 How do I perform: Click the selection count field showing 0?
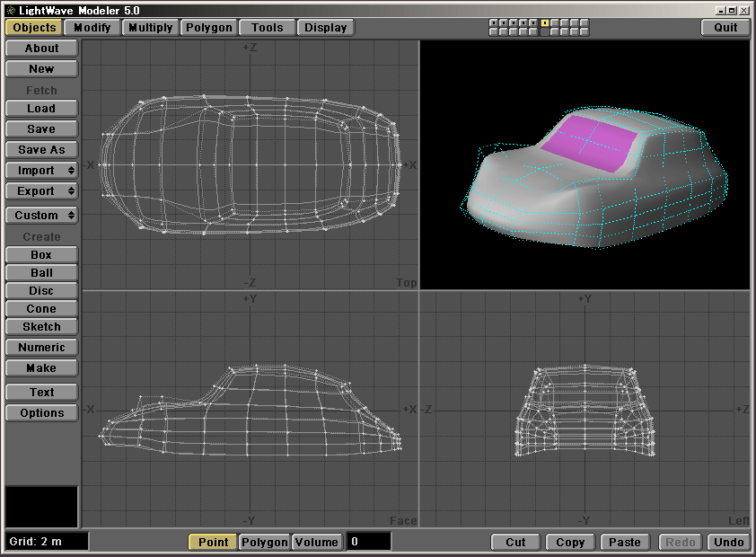(x=369, y=542)
